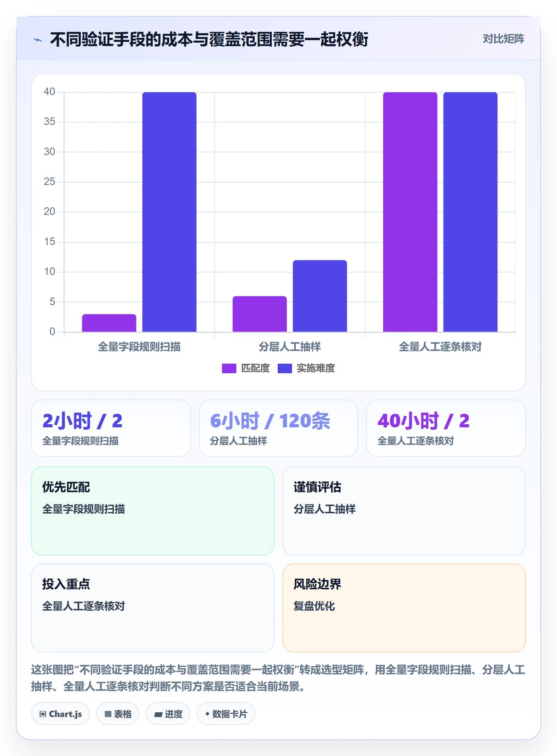Click the description paragraph below the matrix
557x756 pixels.
pos(278,678)
